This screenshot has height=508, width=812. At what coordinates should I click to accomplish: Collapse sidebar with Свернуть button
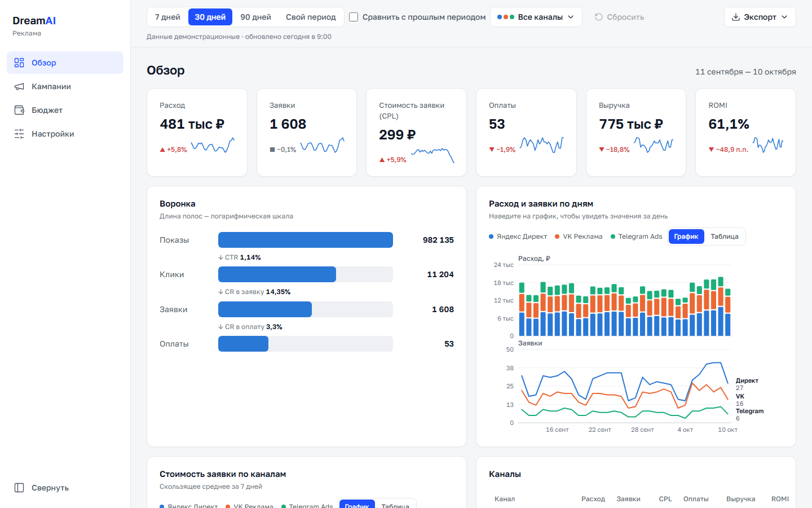pos(65,488)
